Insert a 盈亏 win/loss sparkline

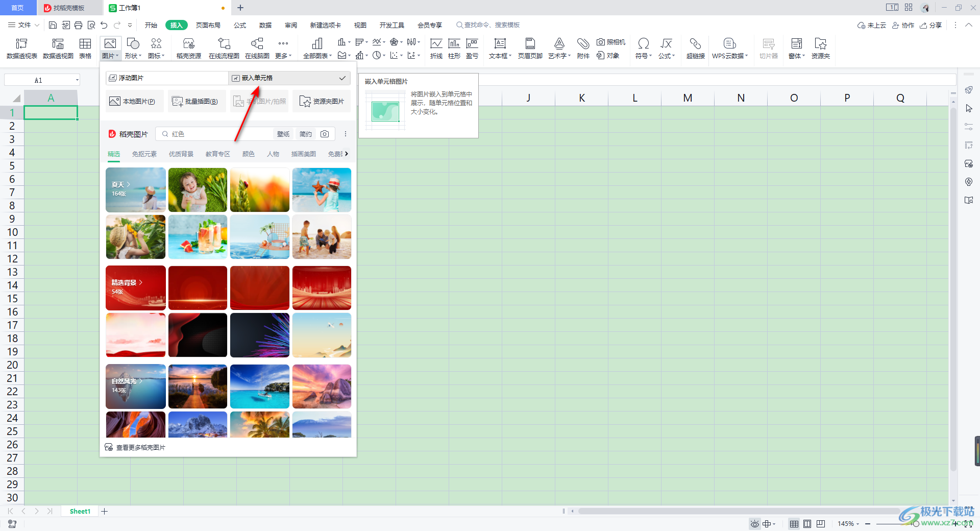pyautogui.click(x=472, y=49)
